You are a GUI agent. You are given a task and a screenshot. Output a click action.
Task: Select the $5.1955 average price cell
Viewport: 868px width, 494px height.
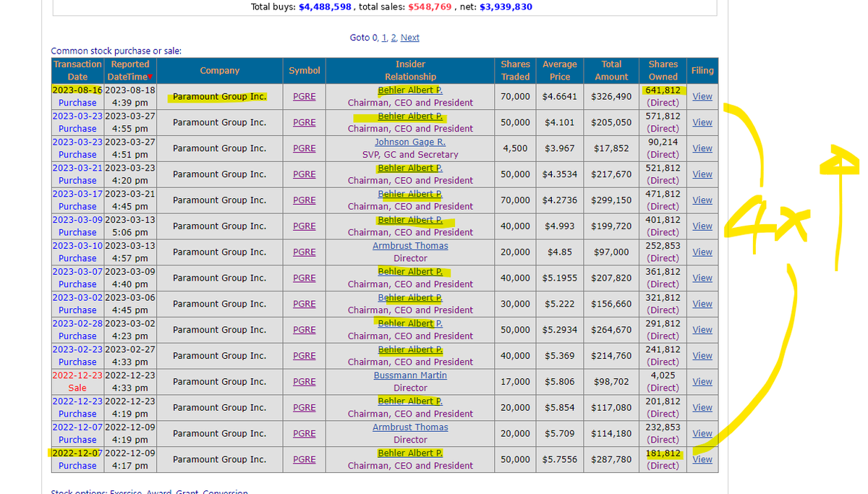(560, 278)
